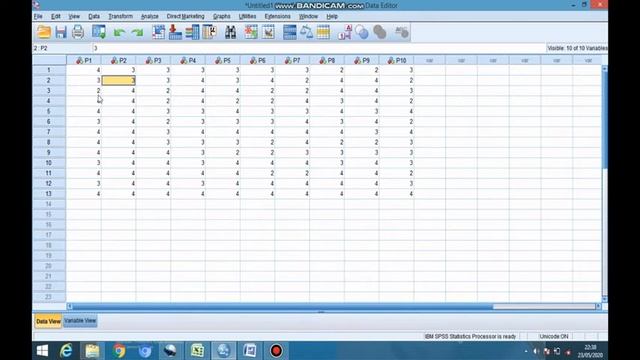Viewport: 640px width, 360px height.
Task: Open the Analyze menu
Action: (149, 16)
